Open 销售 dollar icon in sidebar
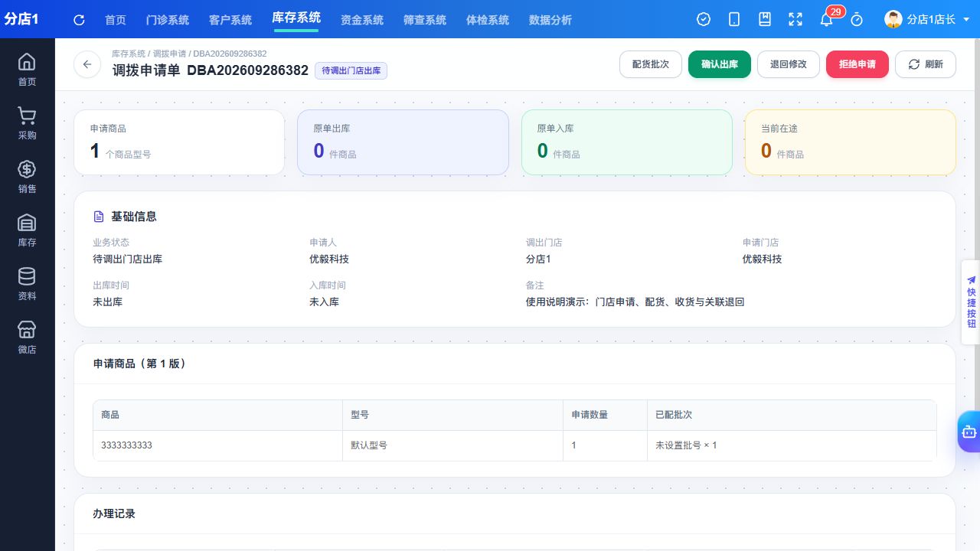 click(x=27, y=176)
